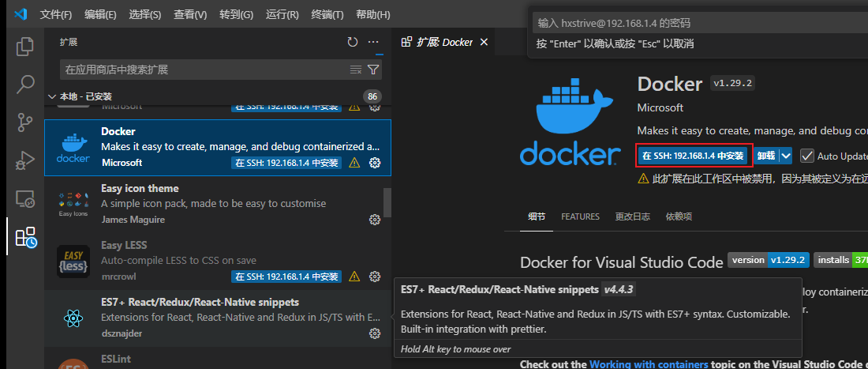
Task: Collapse the local installed section
Action: pyautogui.click(x=52, y=96)
